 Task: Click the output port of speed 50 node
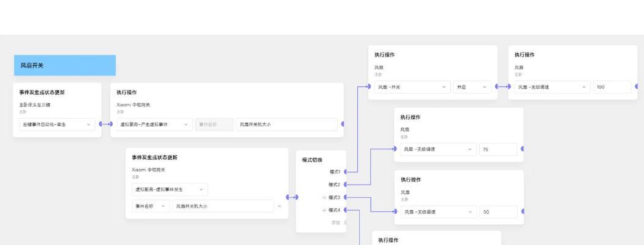click(x=523, y=212)
